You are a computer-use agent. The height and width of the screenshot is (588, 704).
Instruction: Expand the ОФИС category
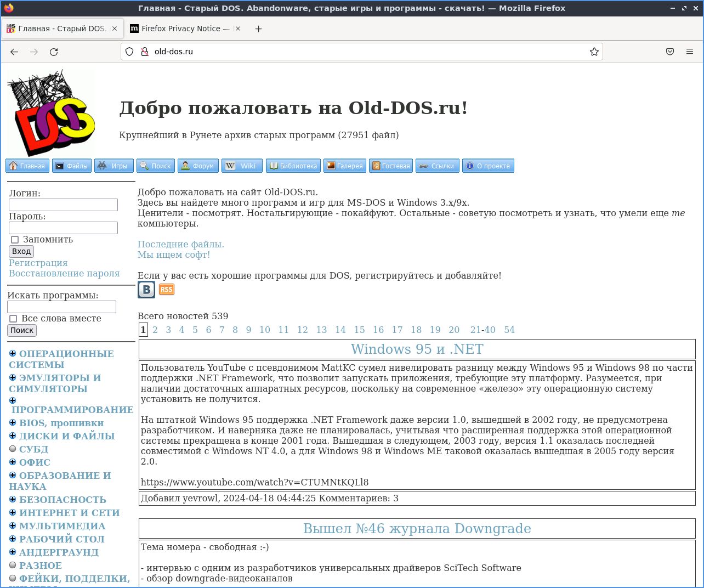pyautogui.click(x=13, y=462)
